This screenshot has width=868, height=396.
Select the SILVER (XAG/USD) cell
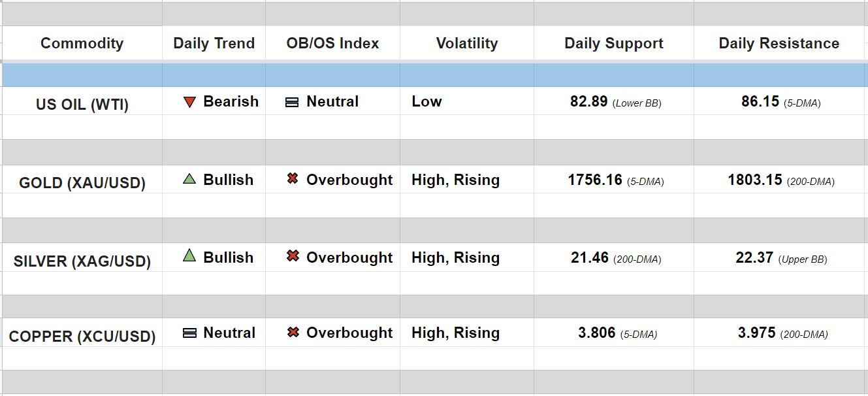[82, 261]
